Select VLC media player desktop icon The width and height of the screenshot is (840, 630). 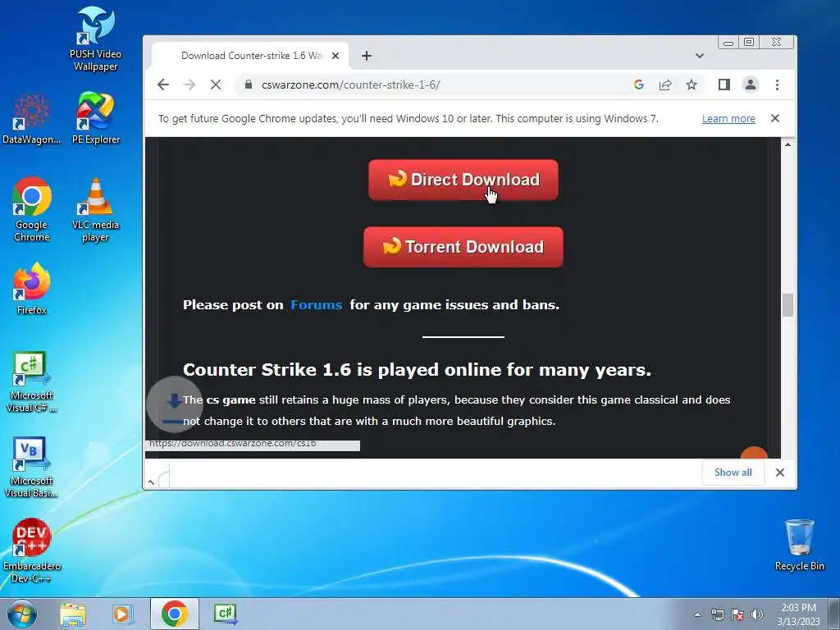[95, 209]
